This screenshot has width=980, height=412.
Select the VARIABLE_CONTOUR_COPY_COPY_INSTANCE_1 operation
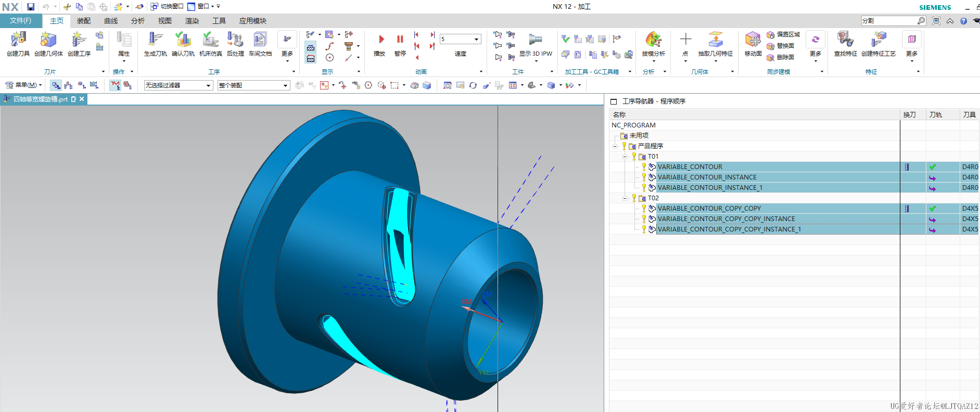[x=729, y=229]
